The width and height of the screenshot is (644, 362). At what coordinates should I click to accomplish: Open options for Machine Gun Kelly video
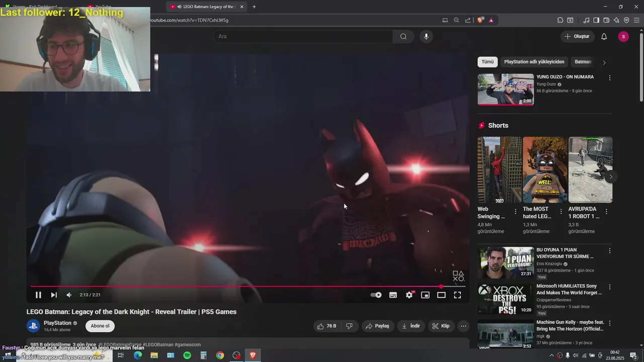point(610,323)
